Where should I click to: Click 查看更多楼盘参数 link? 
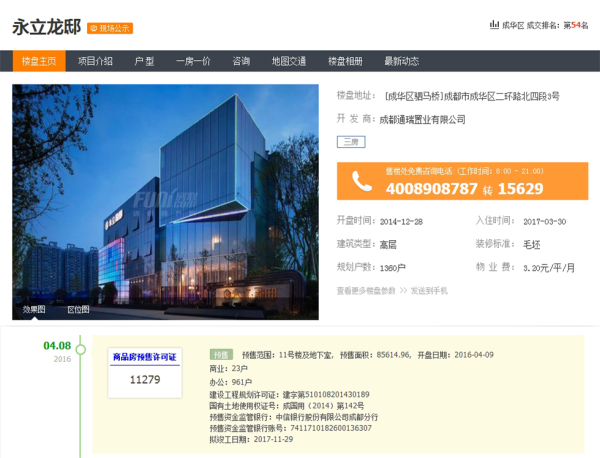366,290
